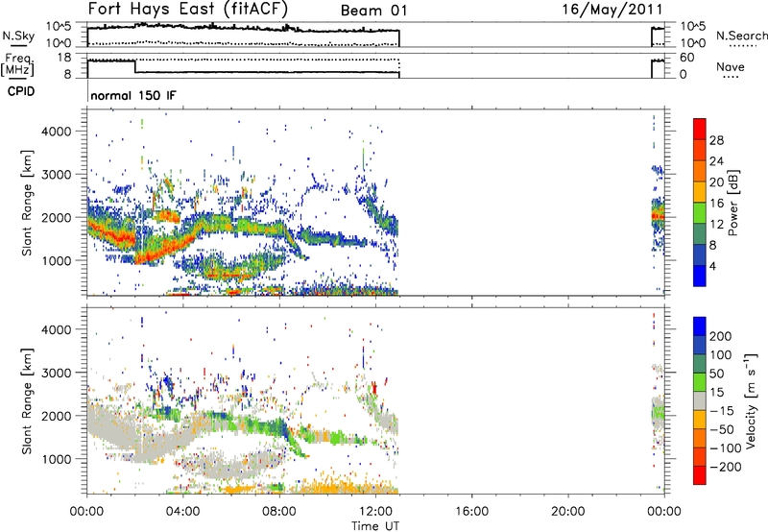
Task: Click the '16:00' time tick label
Action: pyautogui.click(x=471, y=512)
